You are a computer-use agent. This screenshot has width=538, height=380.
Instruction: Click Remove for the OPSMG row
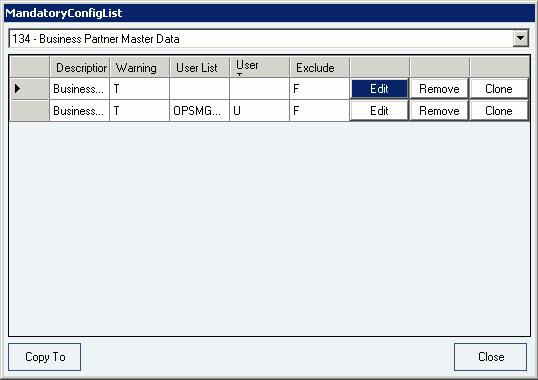(x=439, y=111)
